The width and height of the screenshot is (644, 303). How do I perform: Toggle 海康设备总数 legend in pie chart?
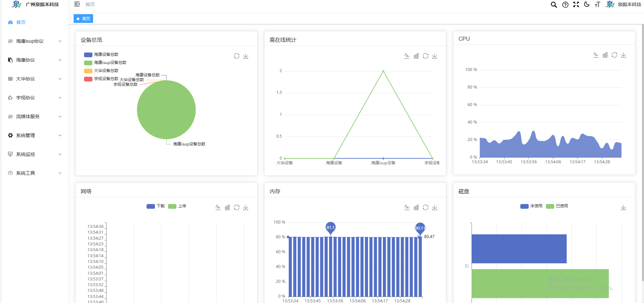pos(101,55)
